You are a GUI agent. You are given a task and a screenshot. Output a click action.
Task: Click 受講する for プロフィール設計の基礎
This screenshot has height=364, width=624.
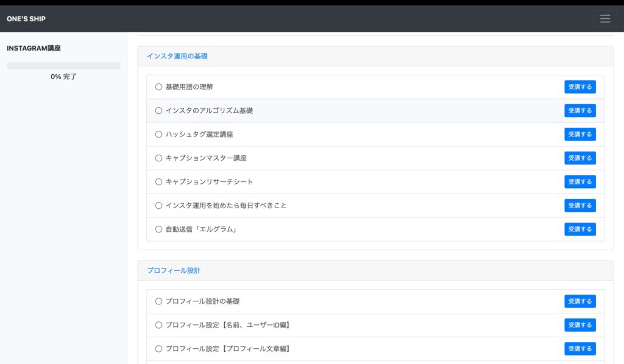pyautogui.click(x=580, y=301)
